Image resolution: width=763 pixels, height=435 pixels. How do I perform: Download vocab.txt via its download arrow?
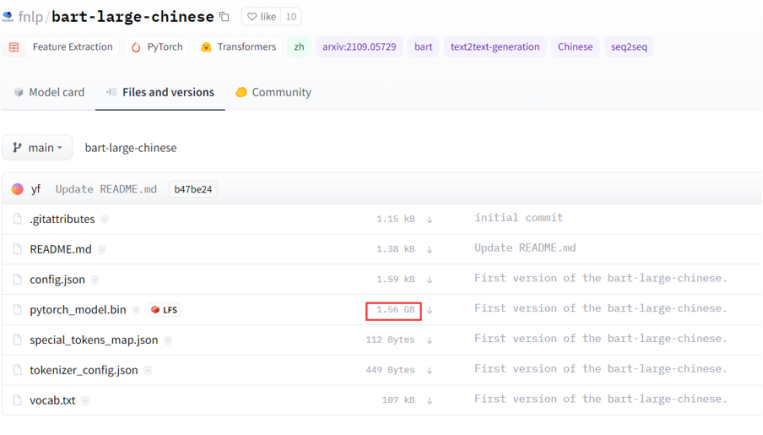tap(429, 400)
